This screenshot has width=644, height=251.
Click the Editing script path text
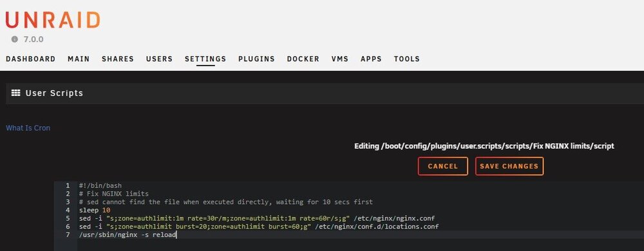484,146
